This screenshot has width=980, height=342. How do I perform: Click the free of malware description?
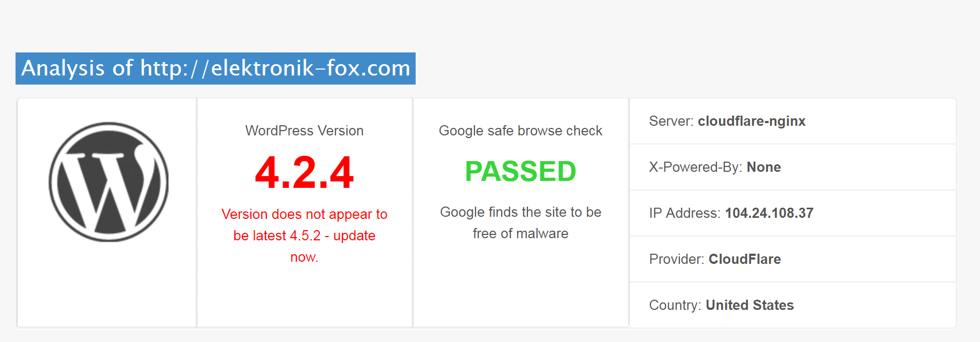[520, 233]
